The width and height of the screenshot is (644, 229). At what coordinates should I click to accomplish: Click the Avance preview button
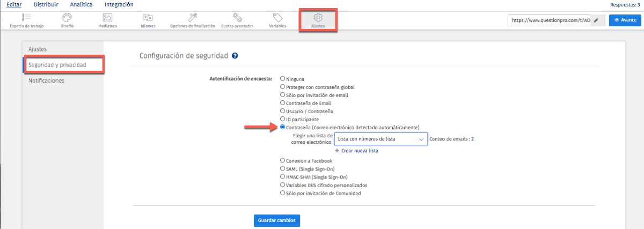coord(625,20)
